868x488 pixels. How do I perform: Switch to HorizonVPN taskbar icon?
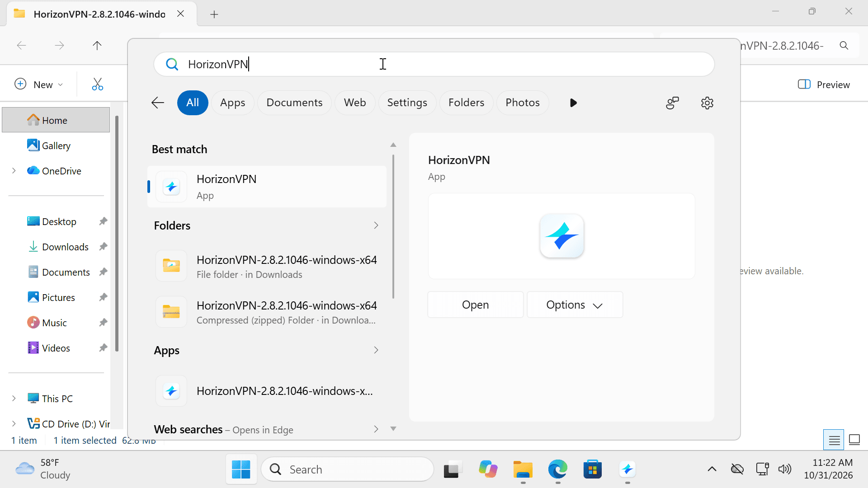pyautogui.click(x=627, y=469)
